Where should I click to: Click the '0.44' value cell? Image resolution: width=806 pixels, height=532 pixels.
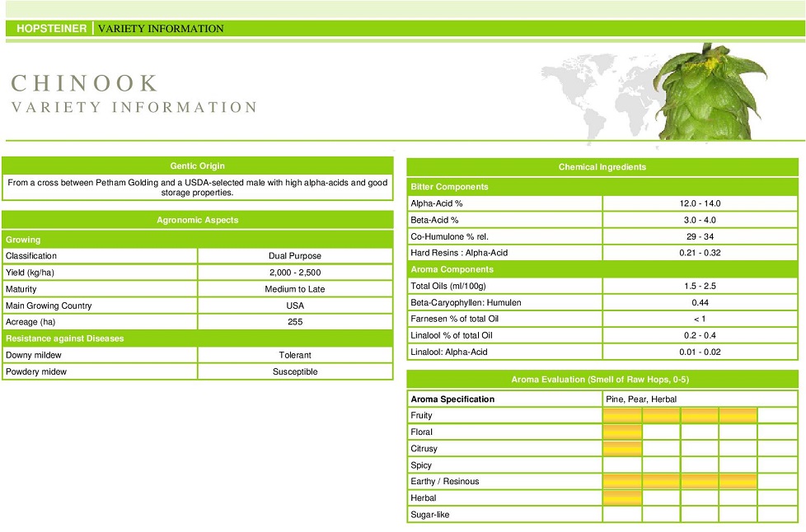(x=701, y=302)
